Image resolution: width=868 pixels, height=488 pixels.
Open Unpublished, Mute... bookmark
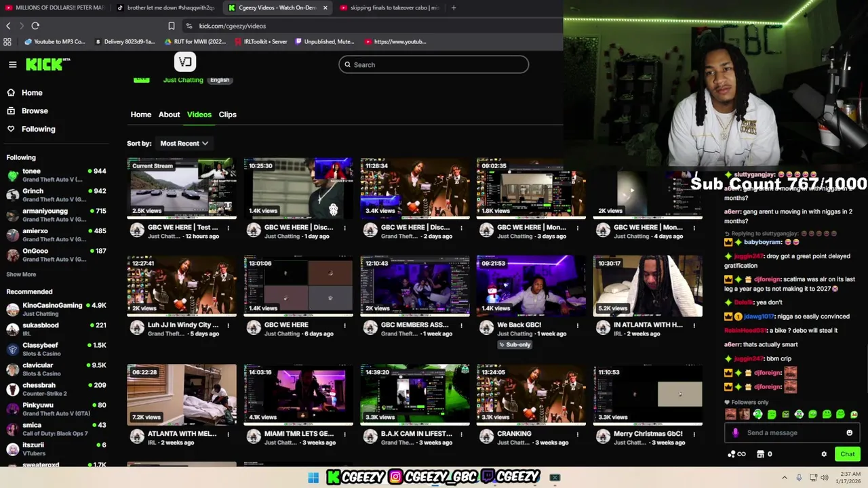325,41
